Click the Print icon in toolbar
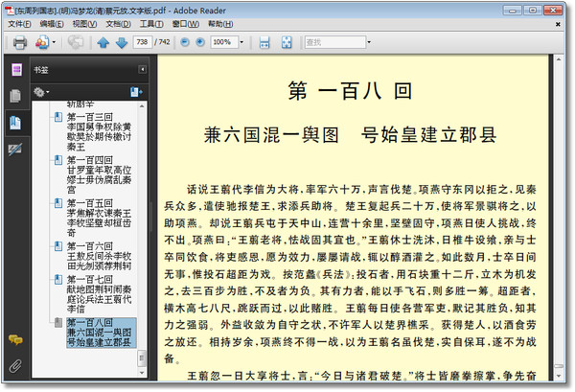 pos(20,42)
